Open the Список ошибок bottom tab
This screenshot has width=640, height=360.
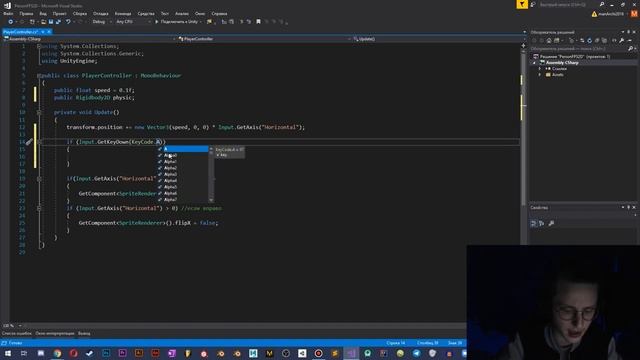click(16, 333)
